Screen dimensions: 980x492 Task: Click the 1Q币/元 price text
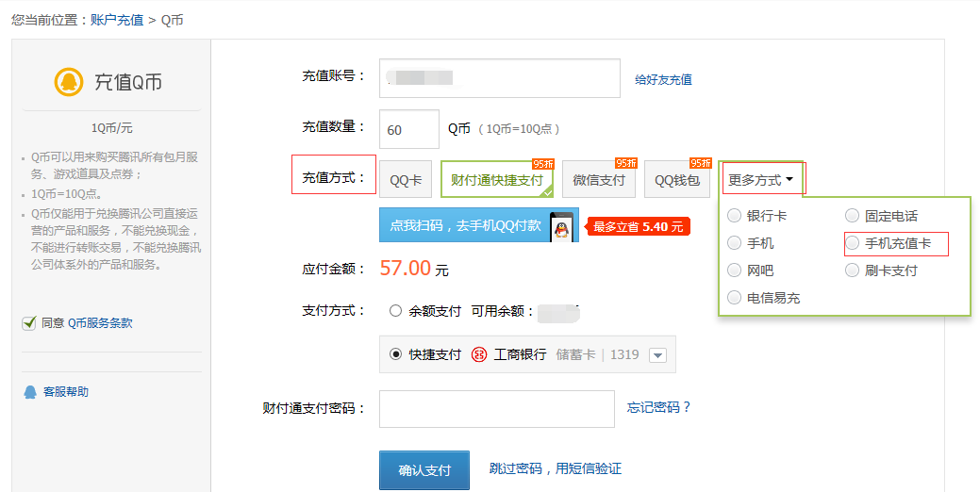[x=112, y=128]
